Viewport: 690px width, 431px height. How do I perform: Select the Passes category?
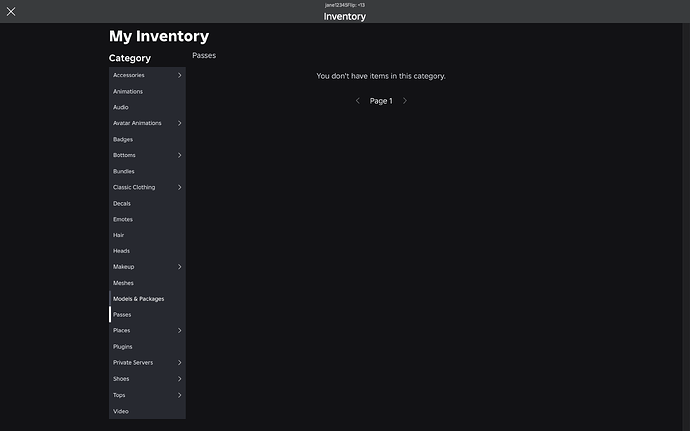147,315
